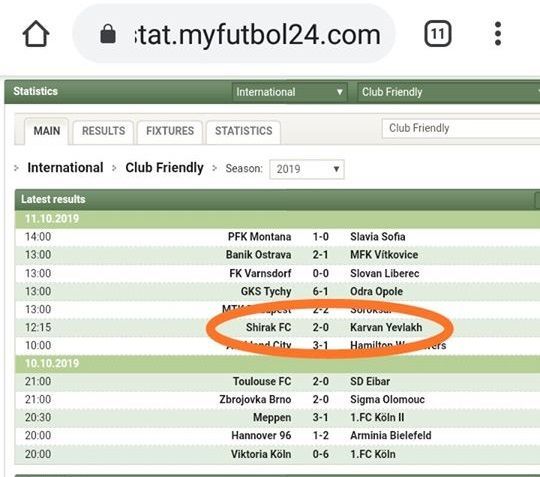Open the Hannover 96 1-2 match score

coord(320,435)
